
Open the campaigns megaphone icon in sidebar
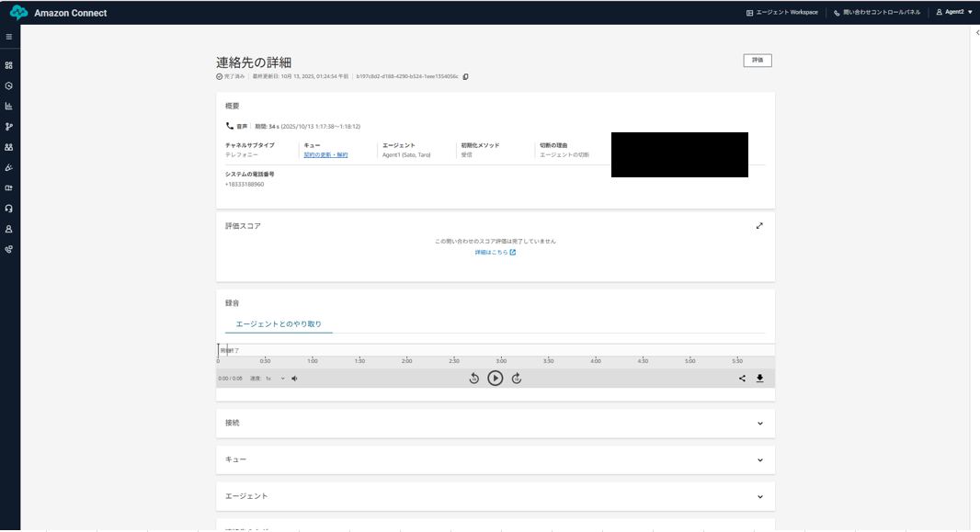pyautogui.click(x=9, y=167)
